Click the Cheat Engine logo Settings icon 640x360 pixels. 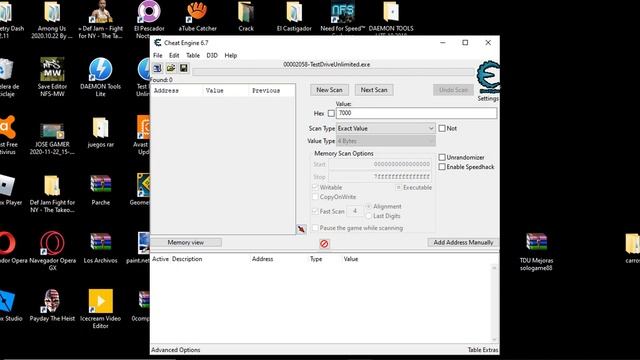[488, 77]
